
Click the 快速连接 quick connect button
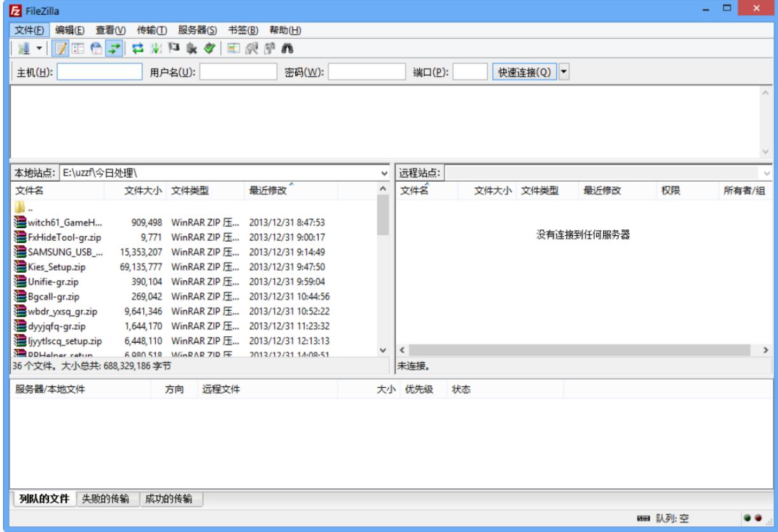tap(524, 72)
